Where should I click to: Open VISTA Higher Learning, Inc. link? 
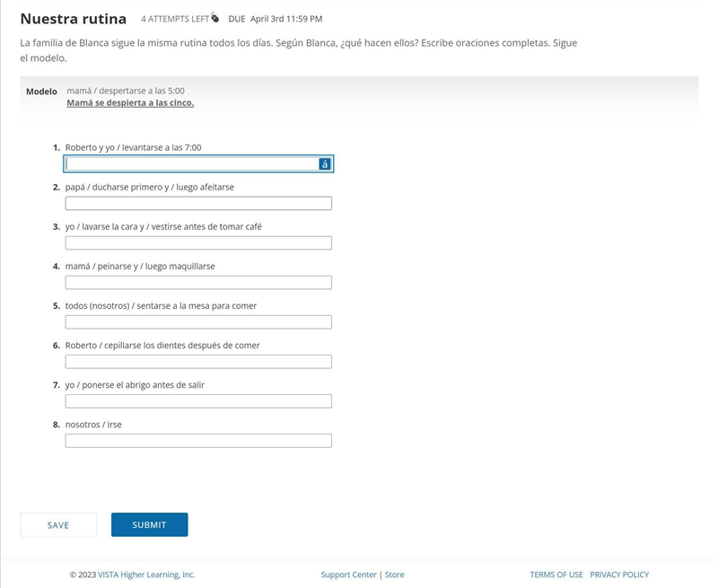[x=146, y=575]
